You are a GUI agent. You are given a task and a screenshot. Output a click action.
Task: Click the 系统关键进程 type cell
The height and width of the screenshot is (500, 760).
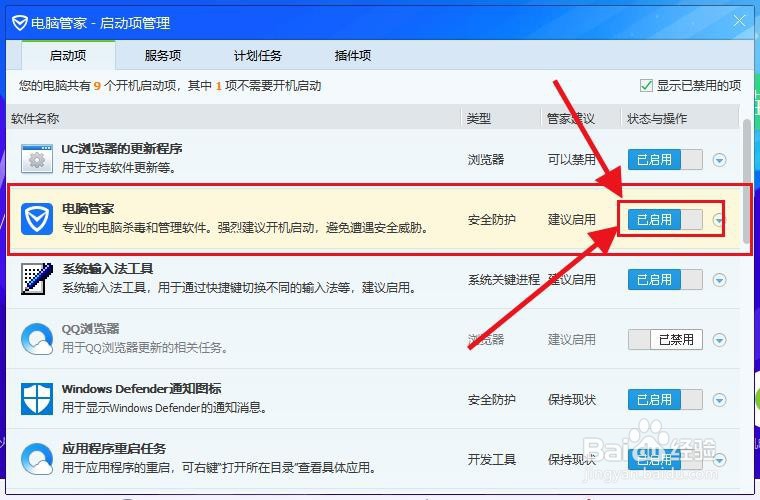pyautogui.click(x=504, y=280)
